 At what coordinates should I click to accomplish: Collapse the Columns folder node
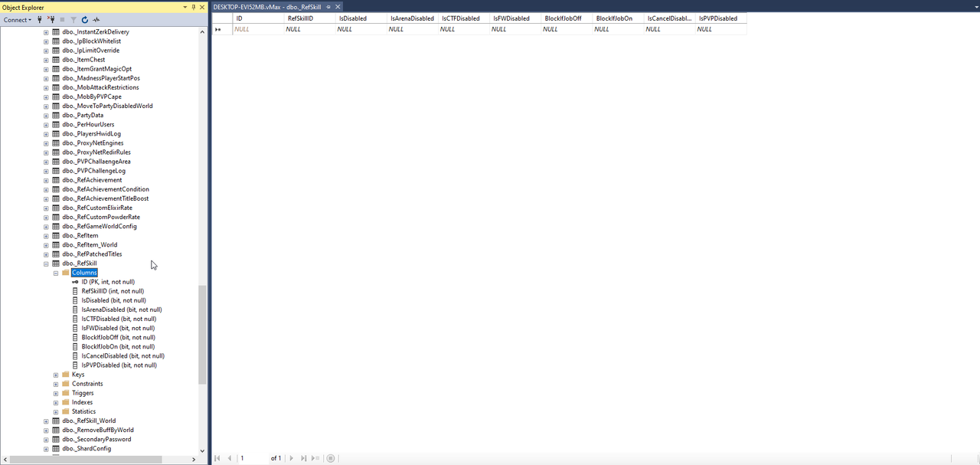pos(56,273)
